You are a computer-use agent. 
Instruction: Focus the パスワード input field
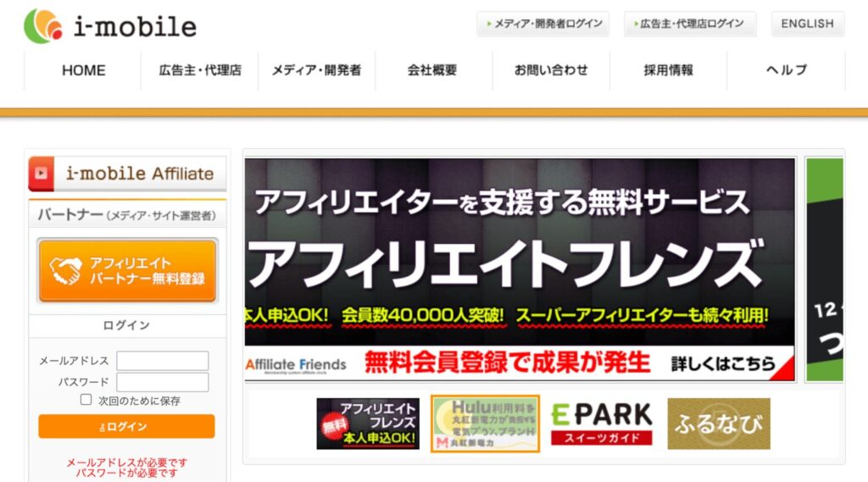point(162,382)
